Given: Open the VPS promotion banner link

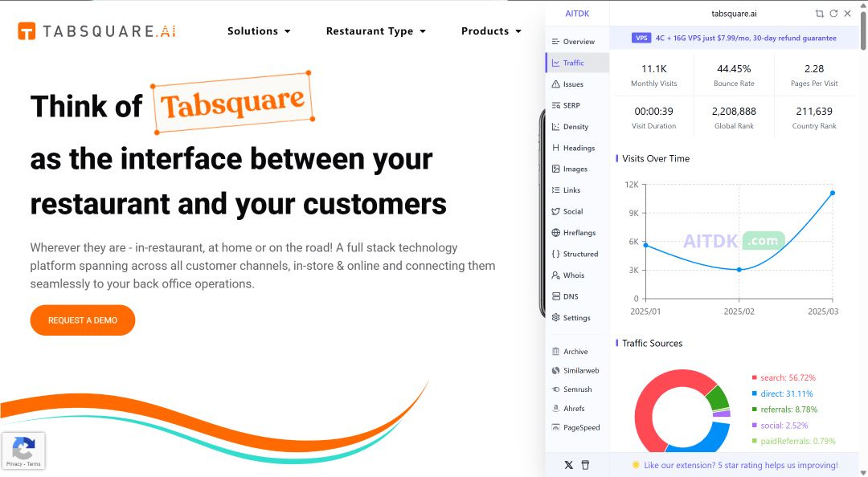Looking at the screenshot, I should (734, 39).
